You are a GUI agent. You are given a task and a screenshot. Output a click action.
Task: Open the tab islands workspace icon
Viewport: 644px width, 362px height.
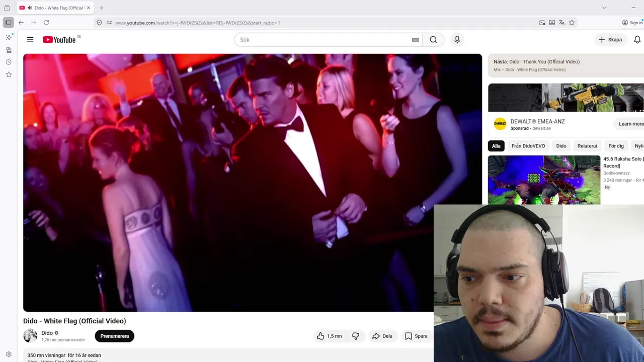[7, 8]
